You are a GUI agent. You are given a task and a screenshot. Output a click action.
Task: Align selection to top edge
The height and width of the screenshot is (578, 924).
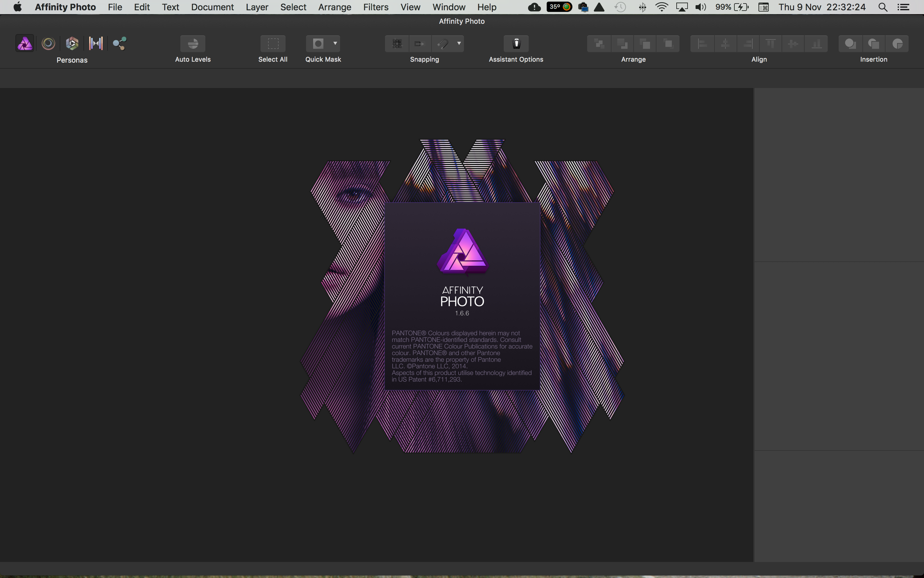pyautogui.click(x=771, y=44)
